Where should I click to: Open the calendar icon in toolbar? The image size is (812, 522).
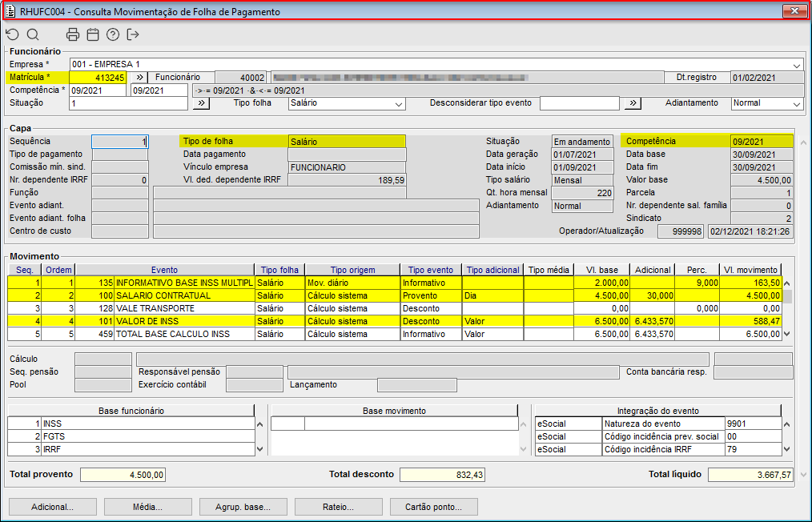click(93, 34)
